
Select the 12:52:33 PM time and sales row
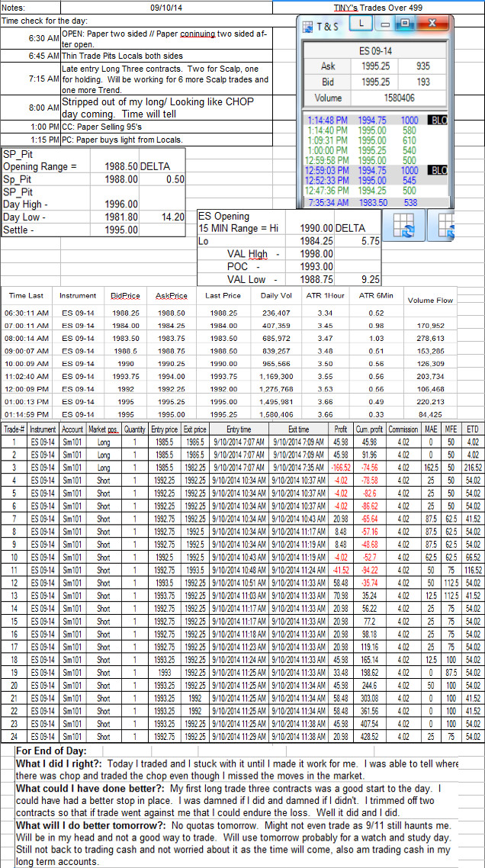(x=377, y=180)
